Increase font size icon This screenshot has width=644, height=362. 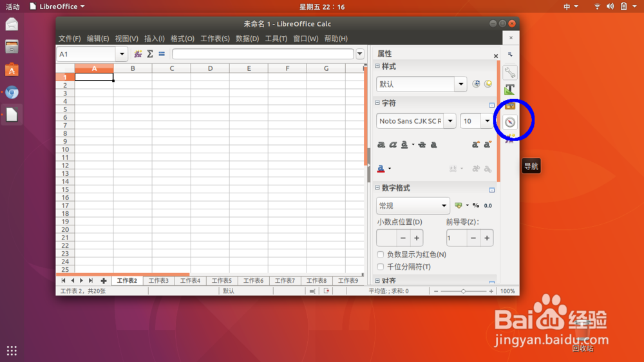[476, 145]
